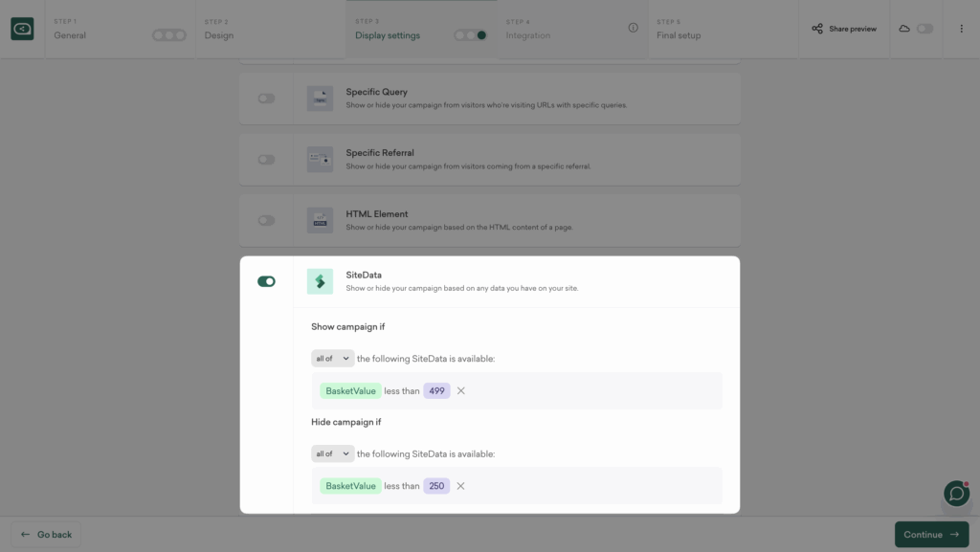Remove the BasketValue less than 499 condition
980x552 pixels.
tap(461, 390)
